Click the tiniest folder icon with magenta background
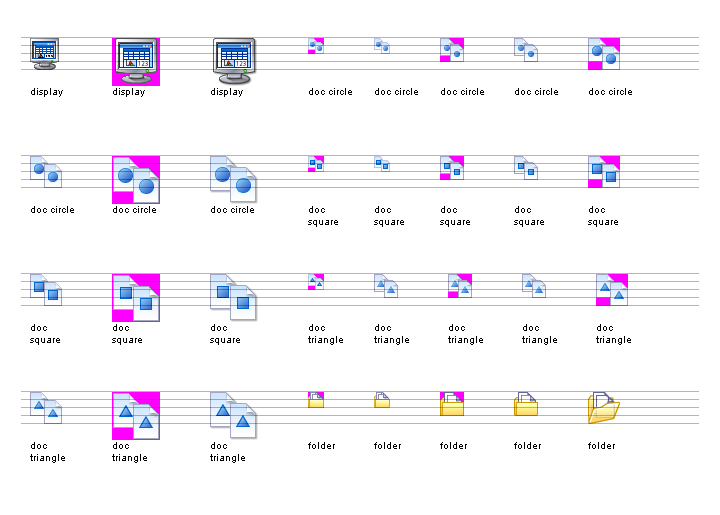The height and width of the screenshot is (515, 720). tap(316, 399)
